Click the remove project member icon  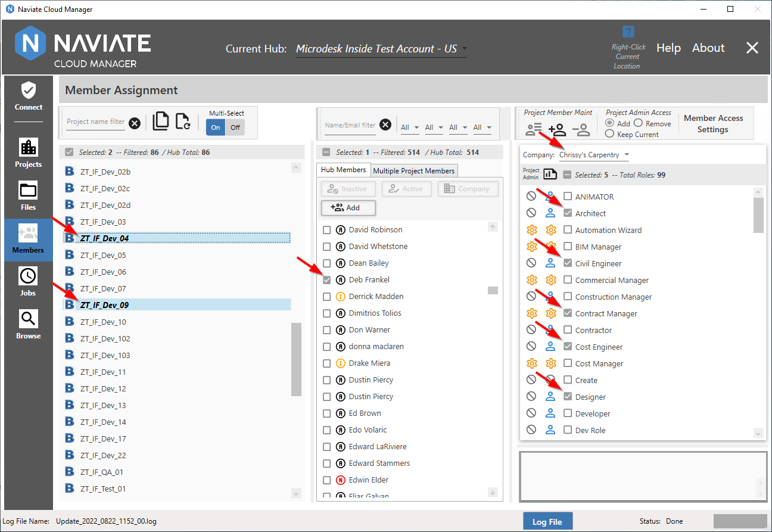(x=581, y=129)
